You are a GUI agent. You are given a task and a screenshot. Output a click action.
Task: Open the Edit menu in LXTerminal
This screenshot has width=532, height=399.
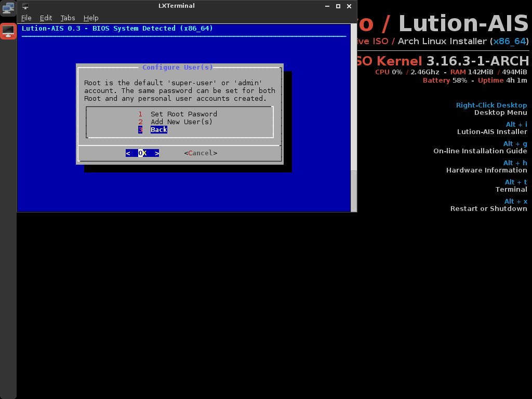click(x=46, y=18)
